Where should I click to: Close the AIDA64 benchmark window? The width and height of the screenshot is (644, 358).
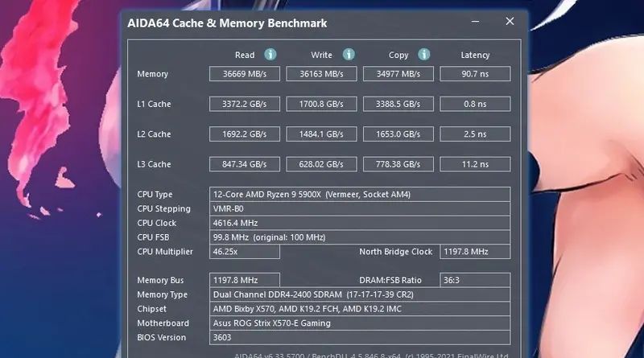(x=510, y=22)
